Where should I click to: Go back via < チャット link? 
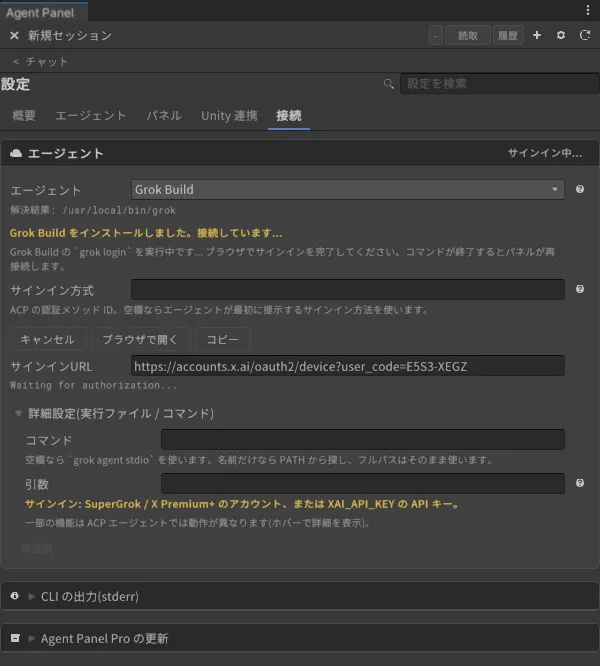pyautogui.click(x=40, y=62)
